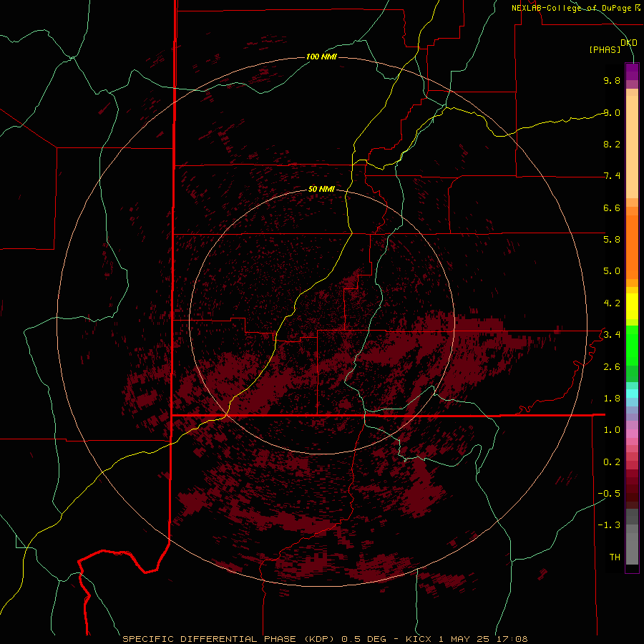Click the 0.2 scale value
Viewport: 644px width, 644px height.
tap(612, 462)
